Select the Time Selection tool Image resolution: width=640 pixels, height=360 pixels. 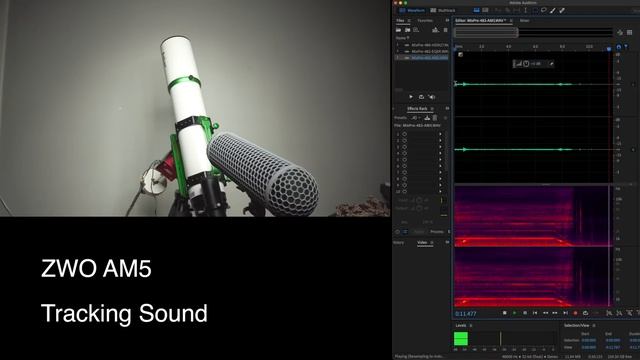tap(526, 10)
